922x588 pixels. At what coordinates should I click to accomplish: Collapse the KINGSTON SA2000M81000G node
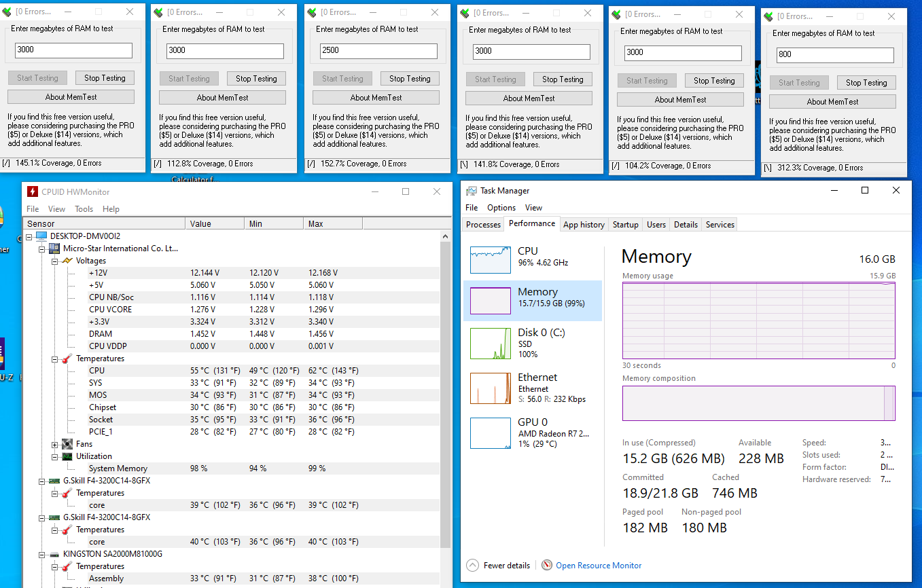(42, 554)
